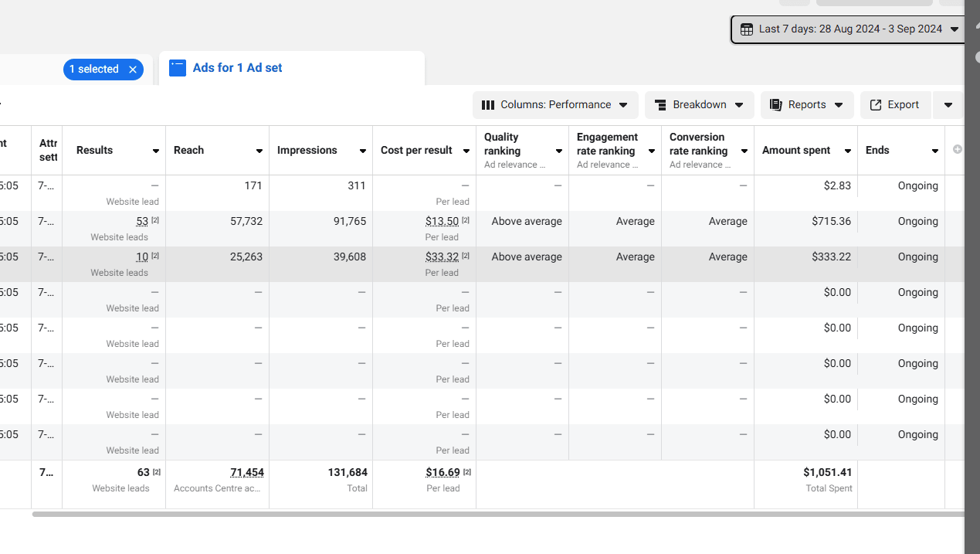Click the Reach column header arrow
Image resolution: width=980 pixels, height=554 pixels.
[x=259, y=151]
